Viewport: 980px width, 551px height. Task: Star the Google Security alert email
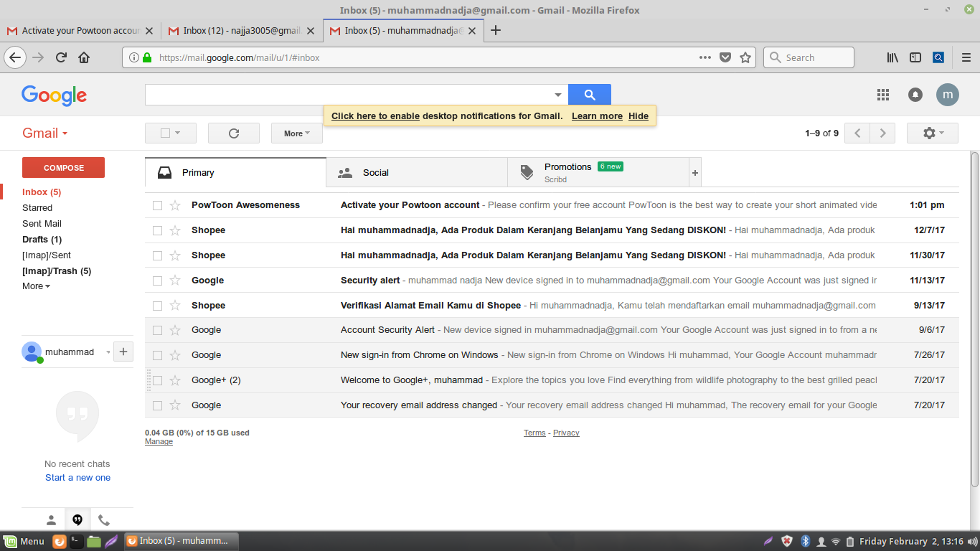click(175, 281)
